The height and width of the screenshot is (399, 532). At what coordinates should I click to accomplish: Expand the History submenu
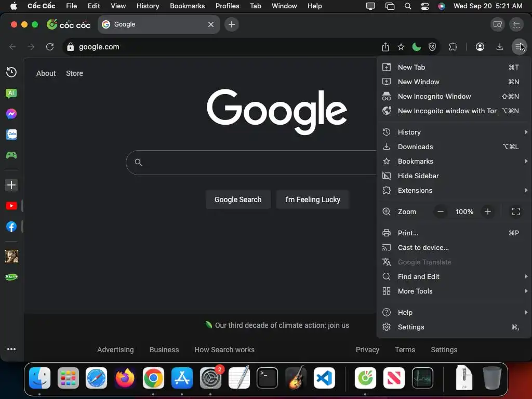tap(454, 132)
